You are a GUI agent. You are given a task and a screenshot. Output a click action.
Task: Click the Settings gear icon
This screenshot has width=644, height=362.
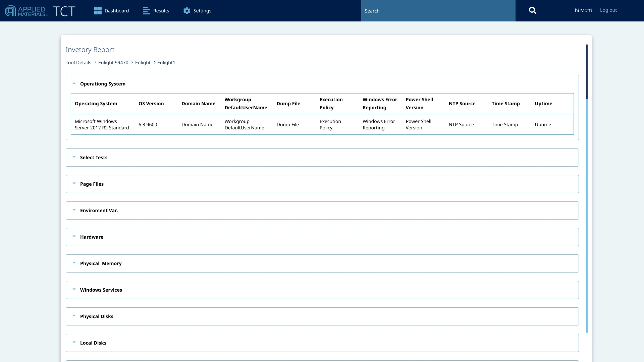(x=187, y=11)
